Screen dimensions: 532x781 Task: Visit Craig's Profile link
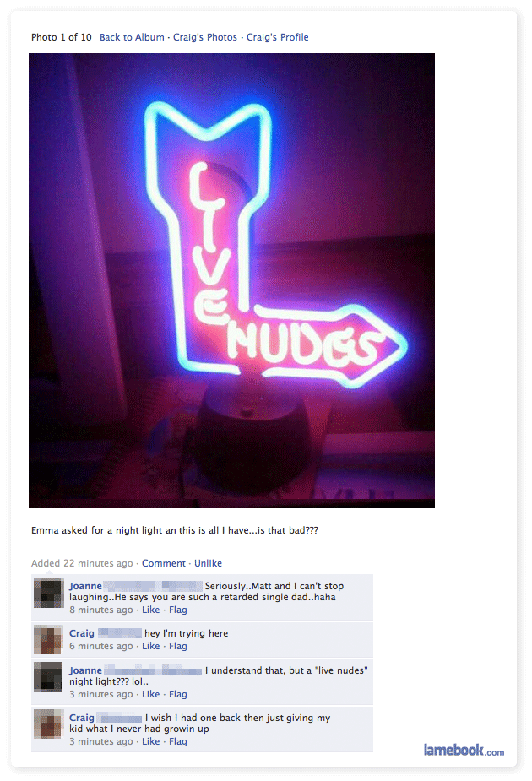coord(278,37)
